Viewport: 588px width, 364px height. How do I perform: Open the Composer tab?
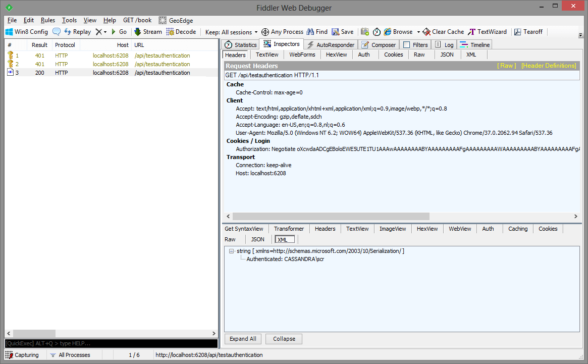pyautogui.click(x=379, y=44)
